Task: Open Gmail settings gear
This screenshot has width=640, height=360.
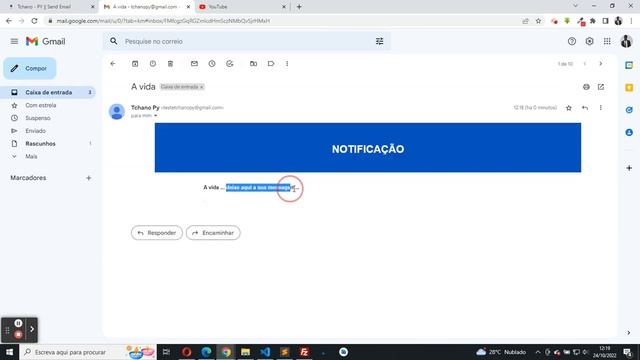Action: (589, 41)
